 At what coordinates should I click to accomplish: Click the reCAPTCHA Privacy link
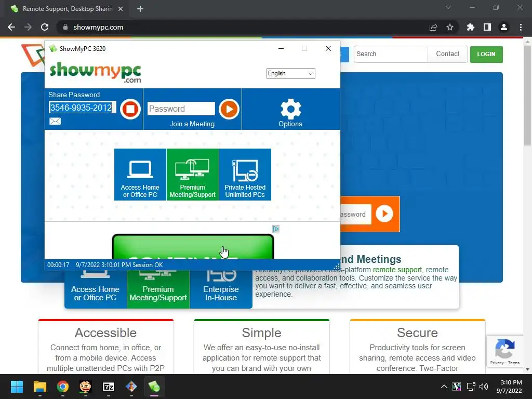click(497, 363)
